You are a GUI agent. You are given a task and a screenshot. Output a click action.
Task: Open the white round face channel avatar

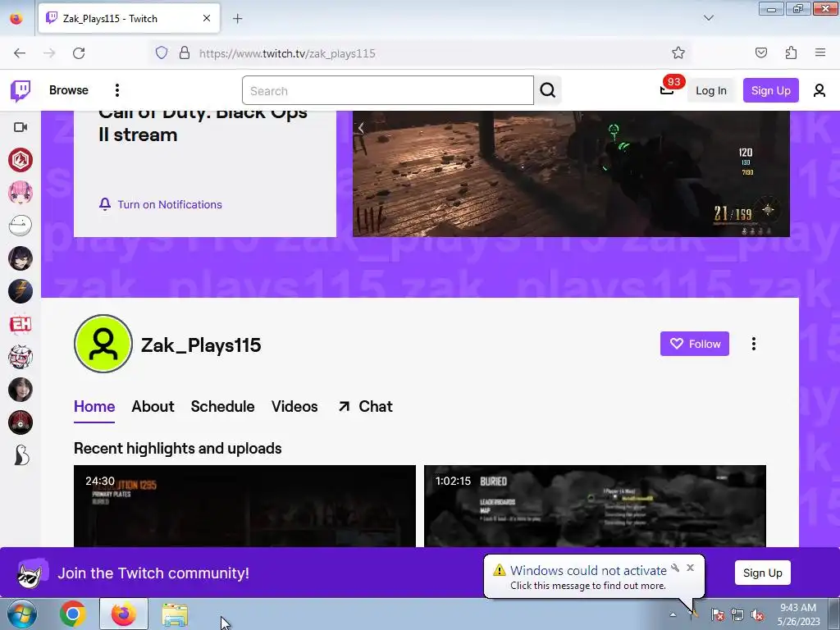tap(21, 226)
